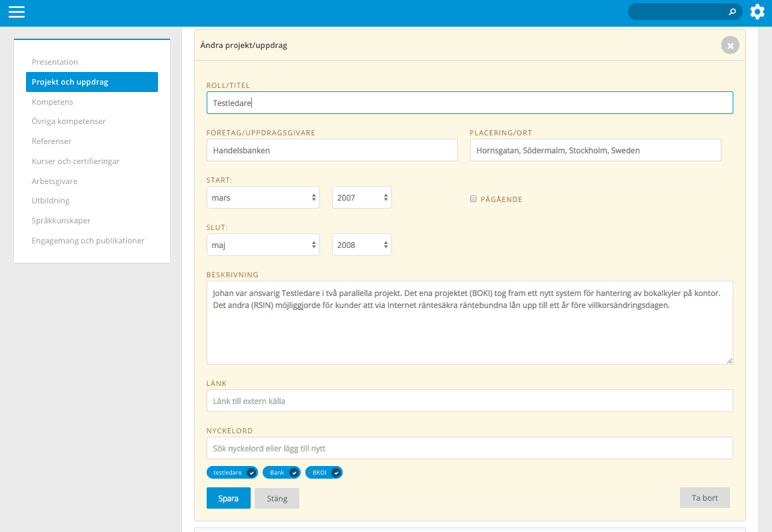Image resolution: width=772 pixels, height=532 pixels.
Task: Toggle the testledare keyword checkmark
Action: pos(251,473)
